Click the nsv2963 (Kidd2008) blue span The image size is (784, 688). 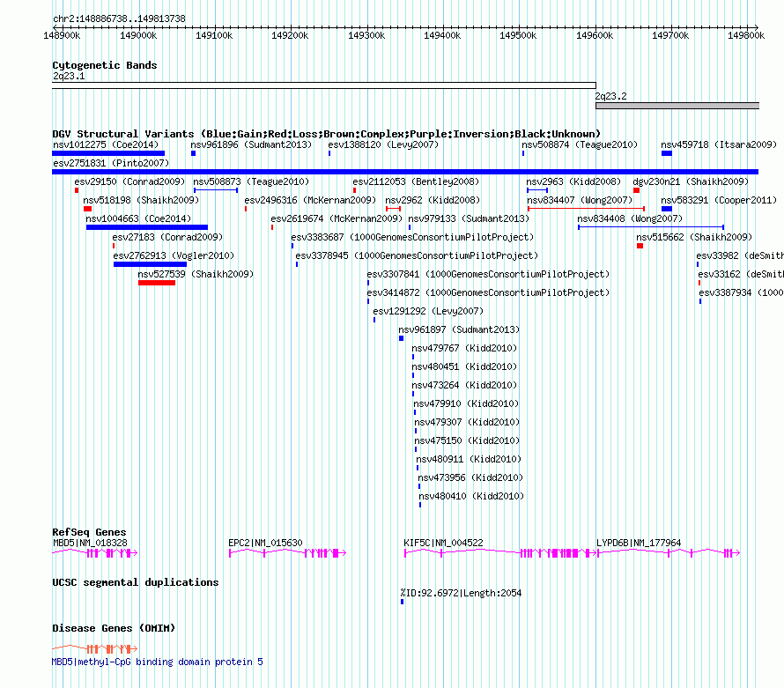[537, 190]
